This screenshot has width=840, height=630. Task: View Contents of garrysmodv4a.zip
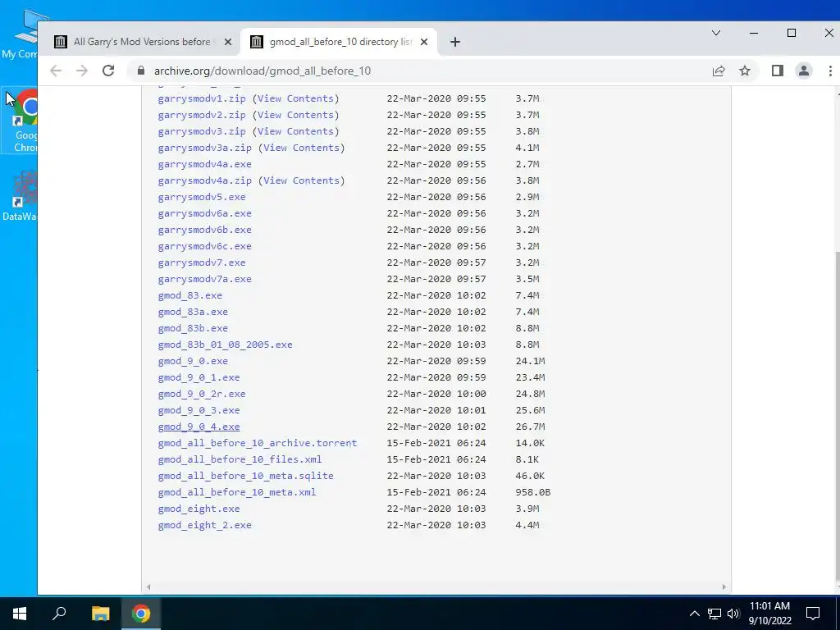pyautogui.click(x=302, y=180)
